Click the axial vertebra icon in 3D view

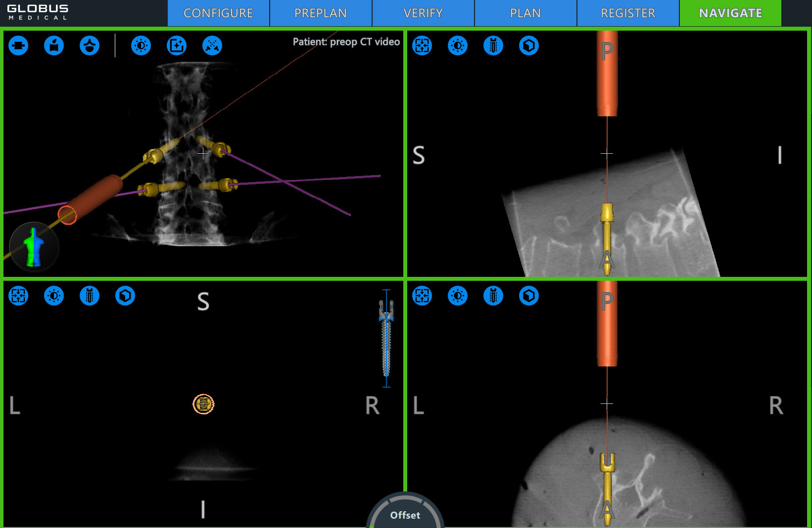pyautogui.click(x=90, y=45)
